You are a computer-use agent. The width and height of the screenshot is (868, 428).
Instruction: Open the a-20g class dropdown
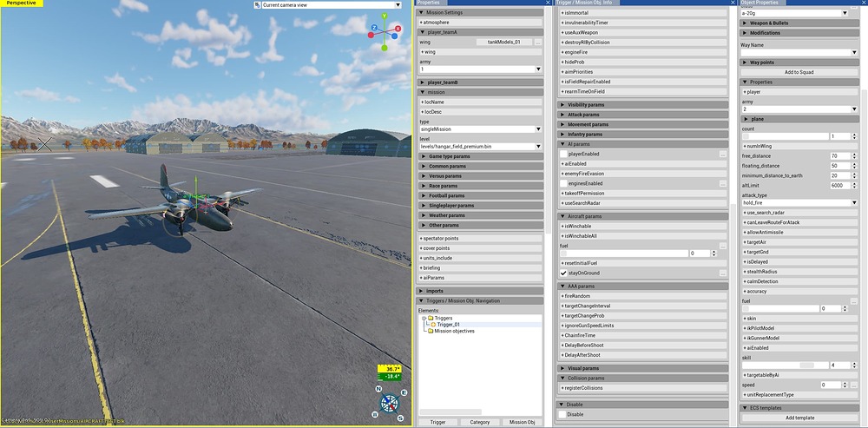pyautogui.click(x=794, y=13)
